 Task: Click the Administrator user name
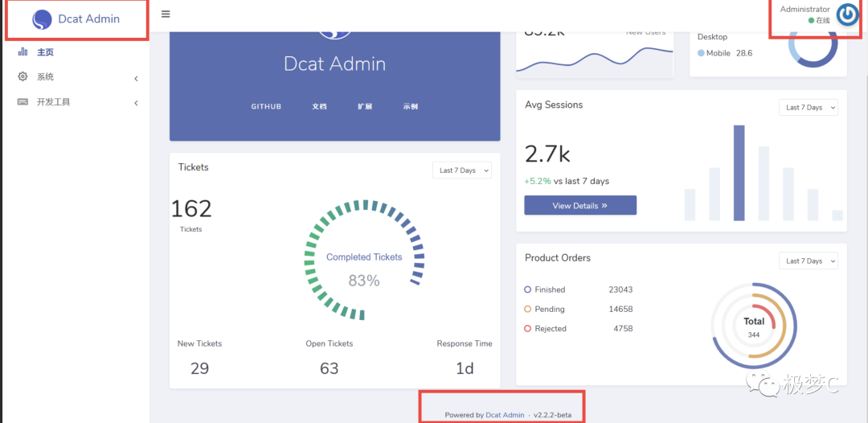point(805,10)
